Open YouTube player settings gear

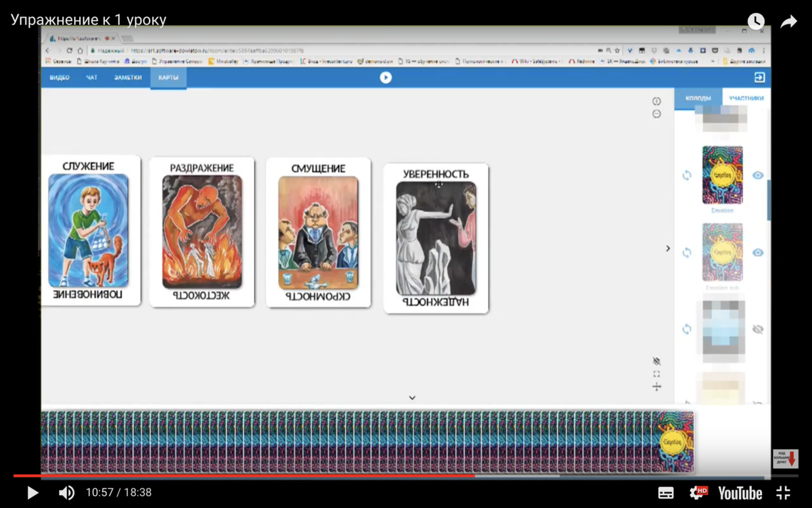coord(698,493)
